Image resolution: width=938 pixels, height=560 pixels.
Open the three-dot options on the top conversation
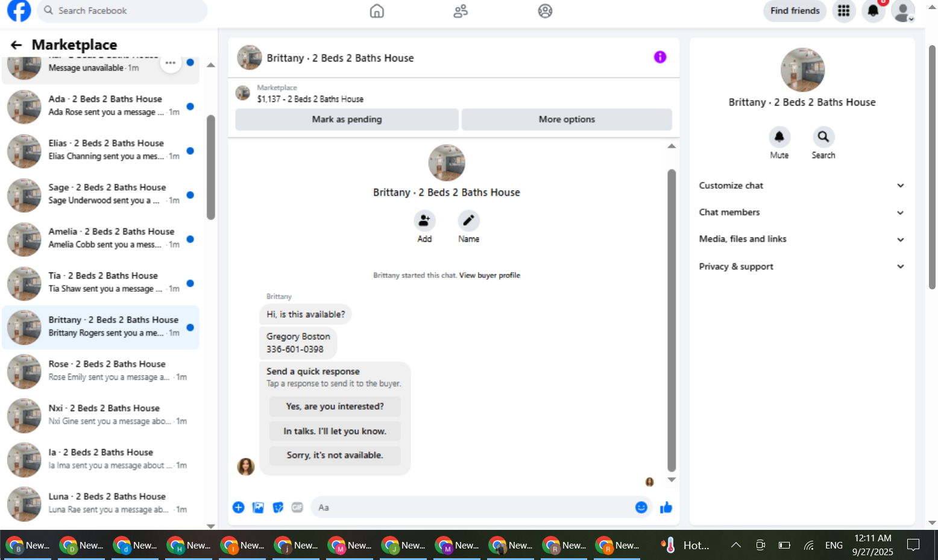171,63
